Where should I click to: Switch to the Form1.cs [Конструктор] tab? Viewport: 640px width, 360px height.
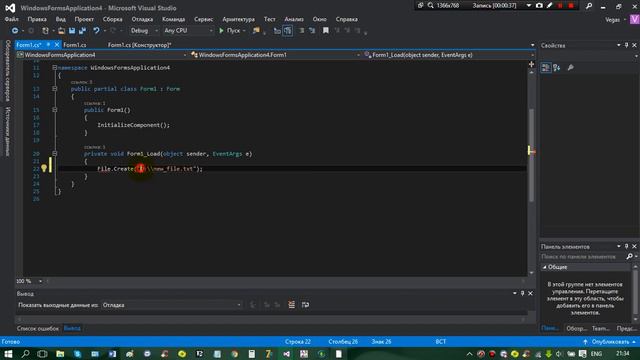tap(140, 45)
